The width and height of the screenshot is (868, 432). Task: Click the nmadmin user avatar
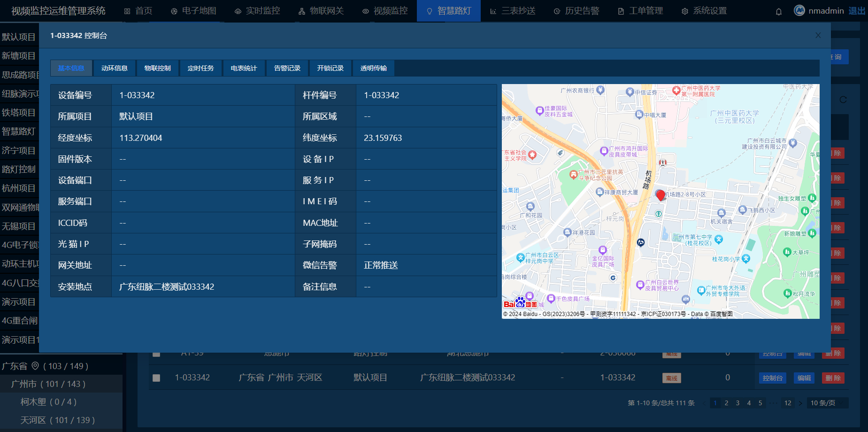click(x=799, y=10)
